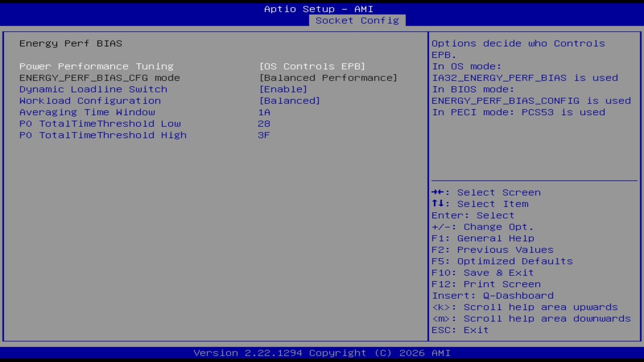Open the Workload Configuration selector
Screen dimensions: 644x362
(90, 101)
